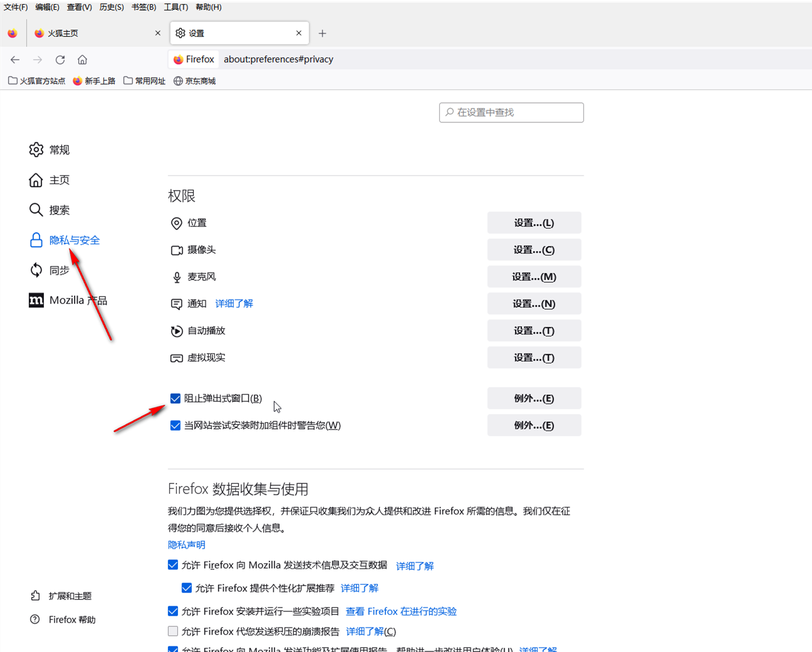
Task: Open the 京东商城 bookmark
Action: tap(195, 81)
